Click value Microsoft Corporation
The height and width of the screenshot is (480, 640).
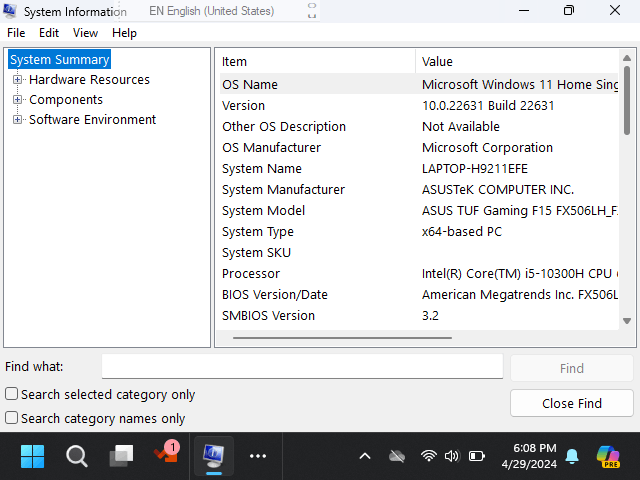click(x=487, y=147)
